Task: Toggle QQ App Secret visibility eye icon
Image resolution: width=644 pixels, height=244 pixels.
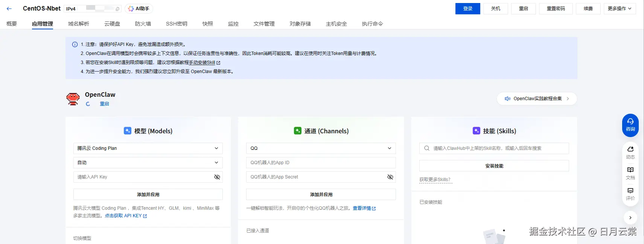Action: (x=390, y=177)
